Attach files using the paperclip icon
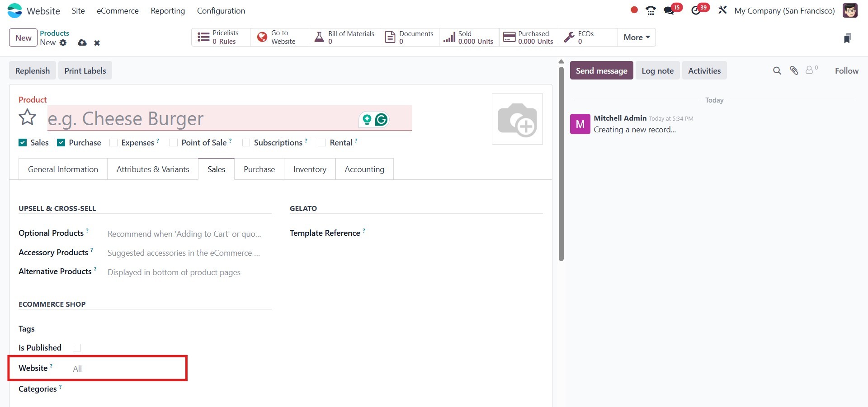This screenshot has height=407, width=868. 794,70
